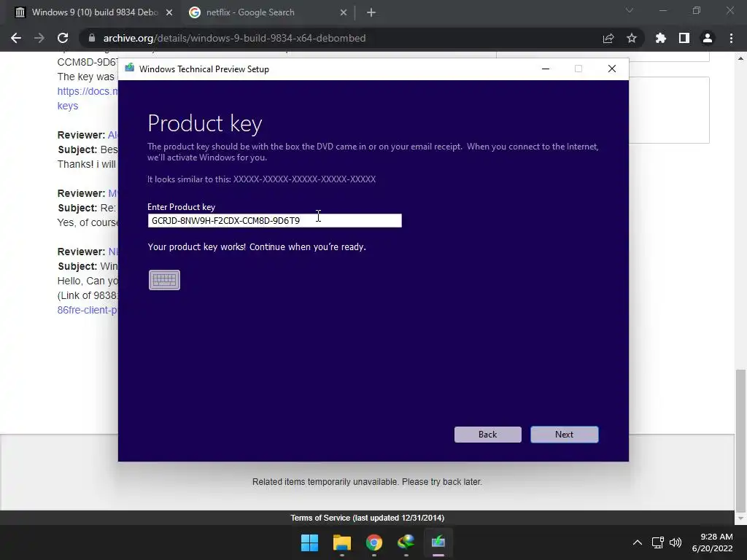This screenshot has width=747, height=560.
Task: Click the page vertical scrollbar thumb
Action: tap(740, 440)
